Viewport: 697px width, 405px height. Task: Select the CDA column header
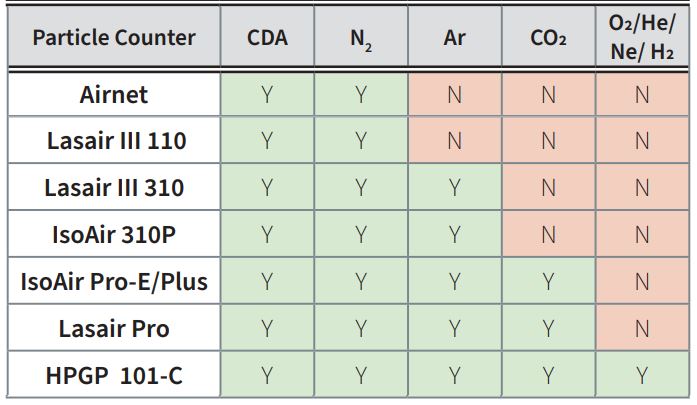pos(267,39)
